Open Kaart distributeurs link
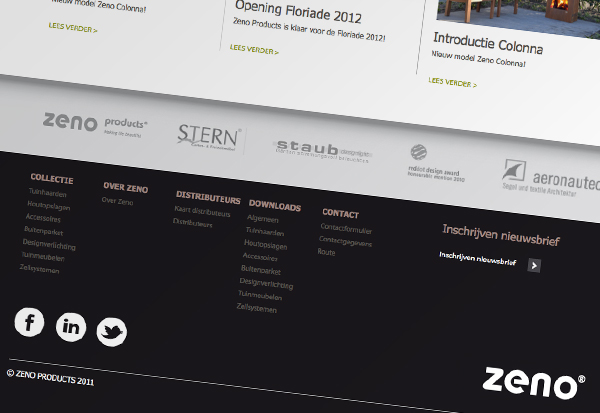This screenshot has width=600, height=413. (x=202, y=211)
